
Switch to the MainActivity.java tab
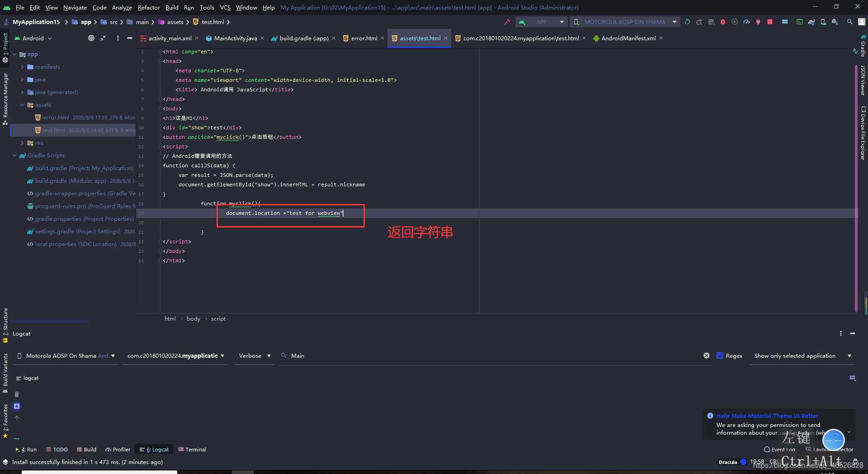pos(235,38)
